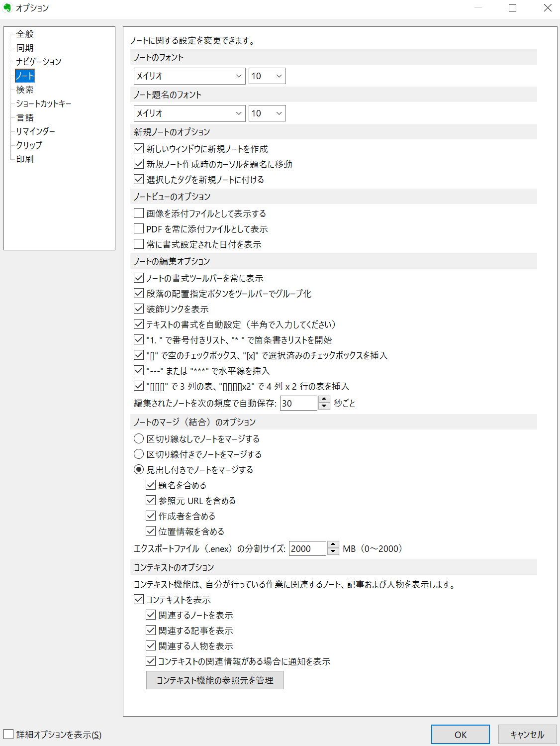The image size is (560, 746).
Task: Toggle テキストの書式を自動設定 checkbox
Action: [x=139, y=324]
